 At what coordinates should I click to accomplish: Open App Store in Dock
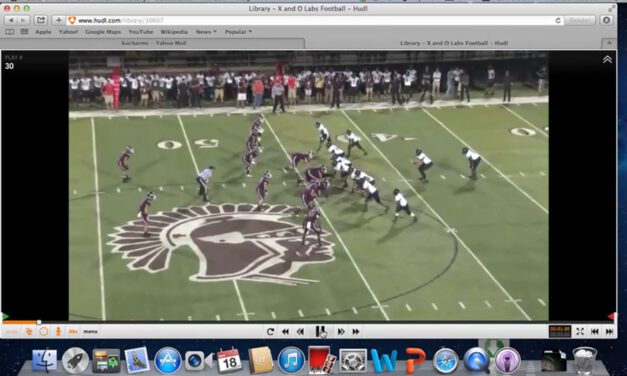tap(168, 360)
